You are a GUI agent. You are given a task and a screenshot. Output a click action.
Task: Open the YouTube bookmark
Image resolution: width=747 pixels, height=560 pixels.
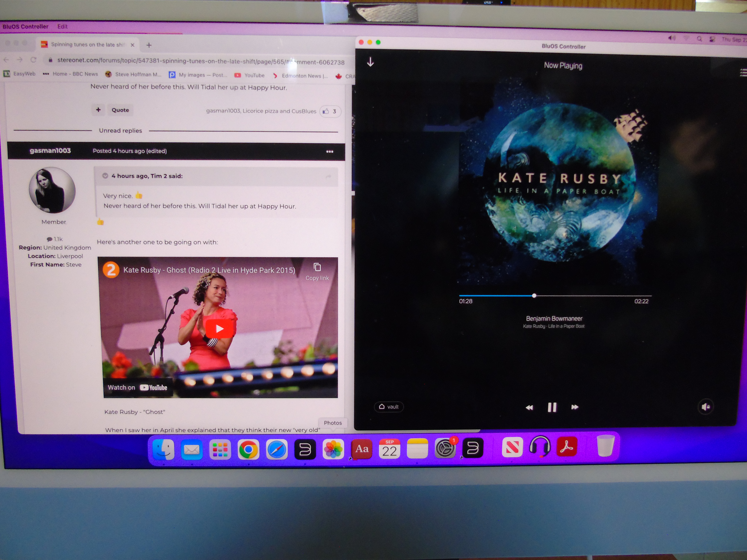point(249,75)
